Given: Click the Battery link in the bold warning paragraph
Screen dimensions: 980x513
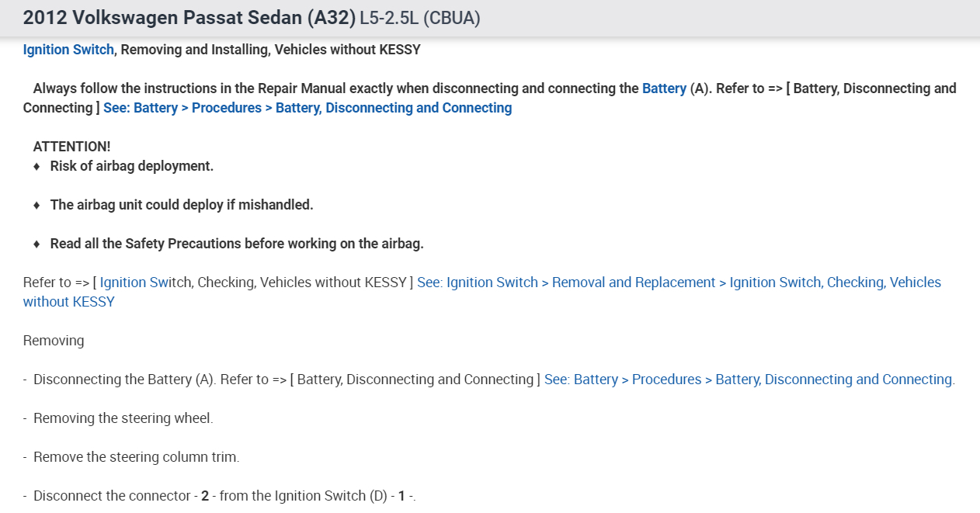Looking at the screenshot, I should [x=664, y=88].
